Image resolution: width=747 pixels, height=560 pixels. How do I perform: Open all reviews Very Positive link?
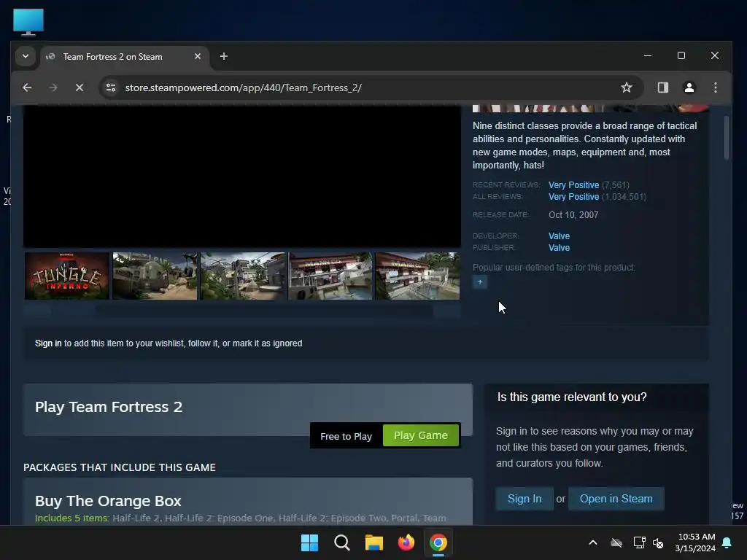pos(573,197)
